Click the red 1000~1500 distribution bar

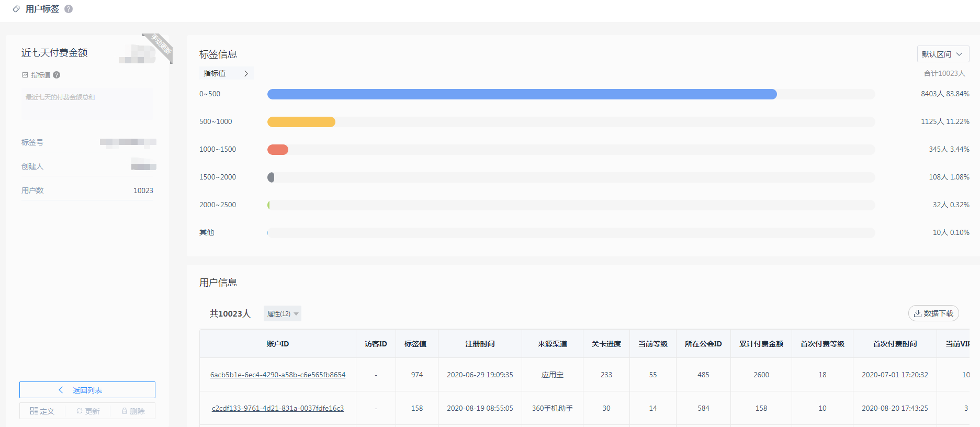[x=278, y=150]
